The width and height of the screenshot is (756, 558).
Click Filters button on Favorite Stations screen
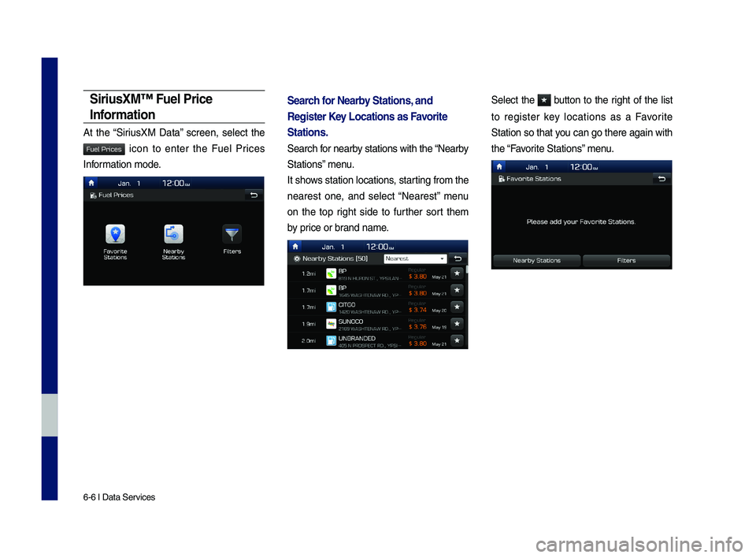pos(627,260)
